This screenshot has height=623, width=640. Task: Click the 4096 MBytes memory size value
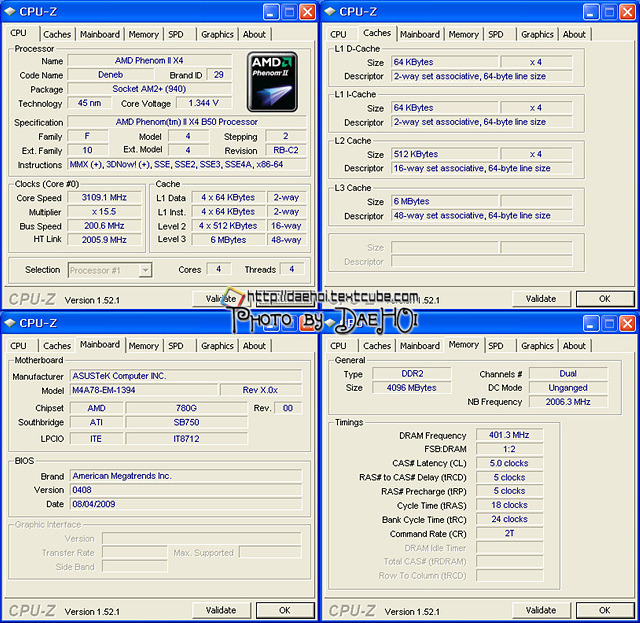412,388
